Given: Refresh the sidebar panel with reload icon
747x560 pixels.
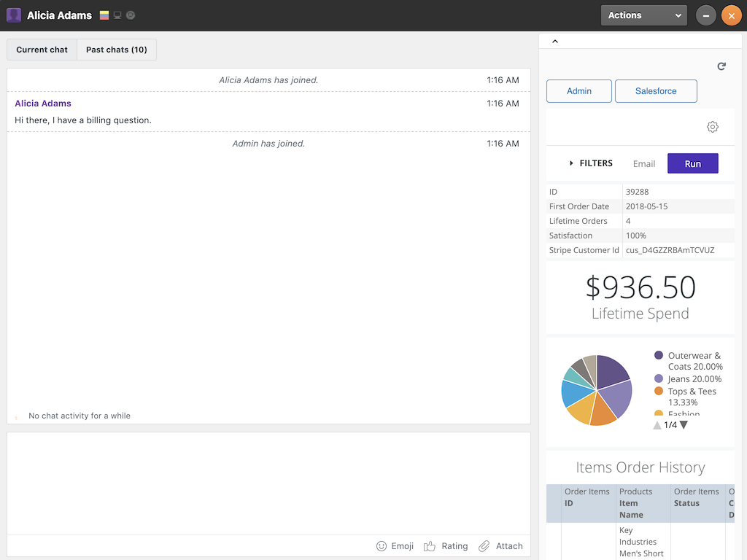Looking at the screenshot, I should pos(721,66).
